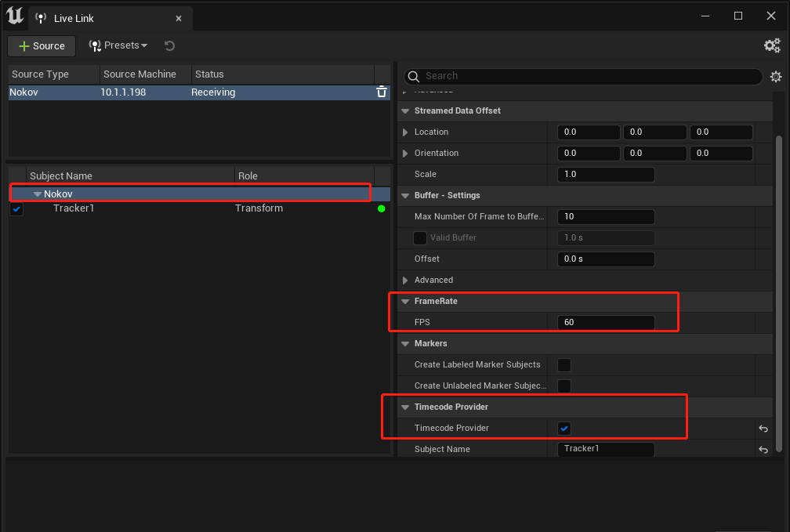Click the search magnifier icon
790x532 pixels.
click(x=414, y=76)
